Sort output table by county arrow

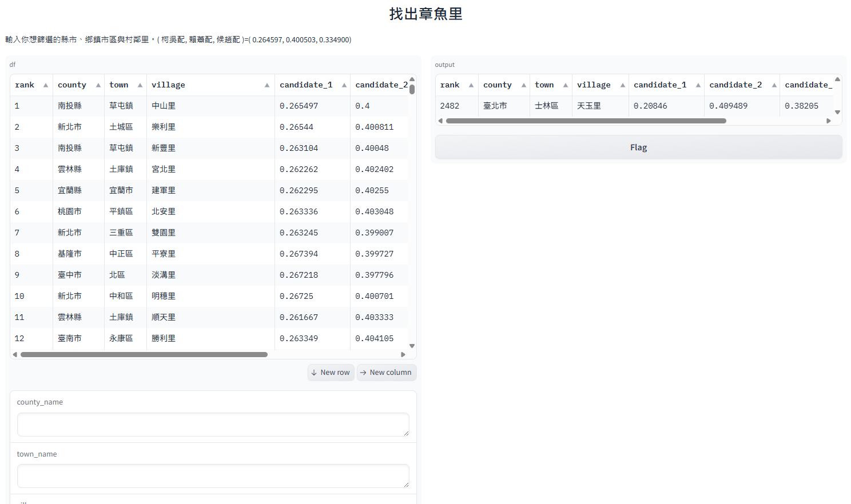point(524,85)
